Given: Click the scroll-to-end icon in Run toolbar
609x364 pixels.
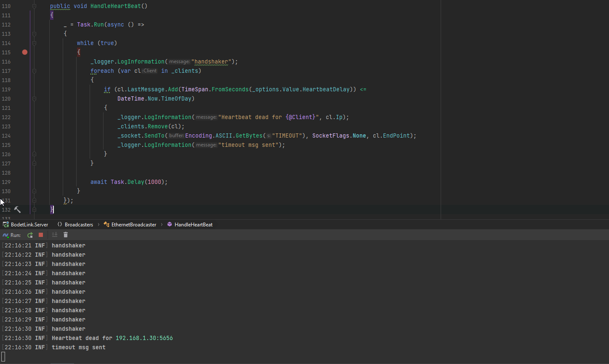Looking at the screenshot, I should pyautogui.click(x=55, y=235).
